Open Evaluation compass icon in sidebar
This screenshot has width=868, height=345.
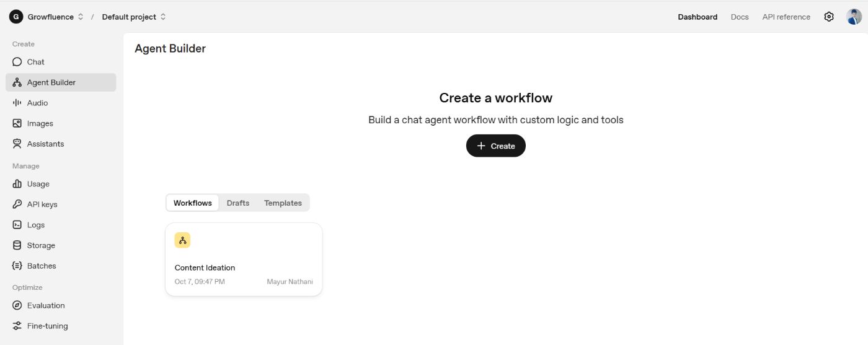point(17,305)
